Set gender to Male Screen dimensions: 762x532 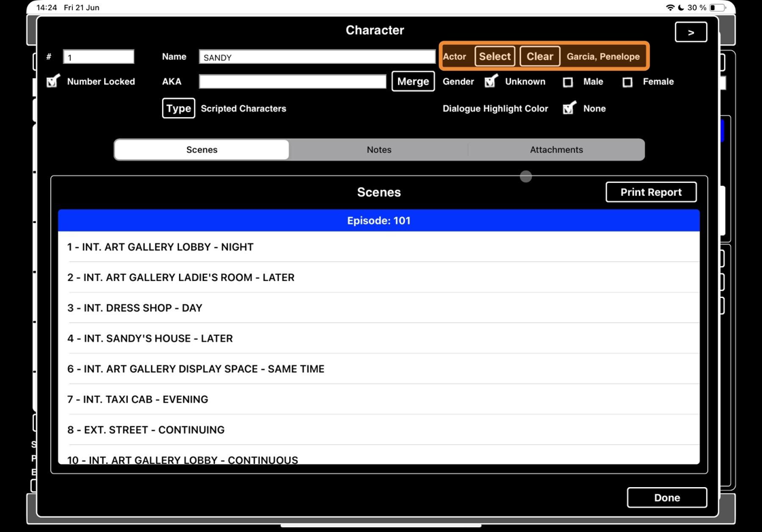[567, 82]
